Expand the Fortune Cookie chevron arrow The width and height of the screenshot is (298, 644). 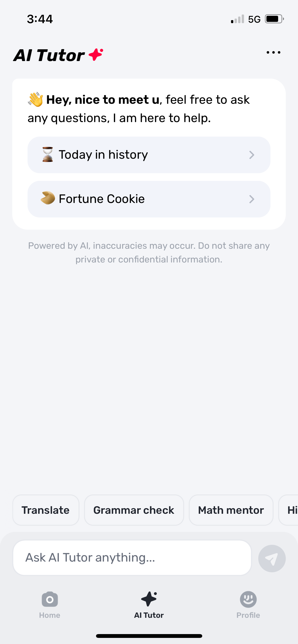[252, 199]
